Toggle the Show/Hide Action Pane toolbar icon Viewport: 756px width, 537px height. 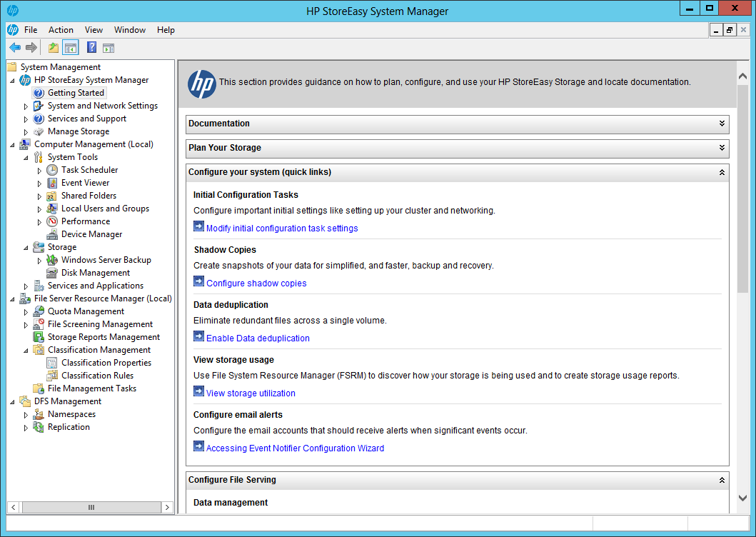[x=108, y=47]
